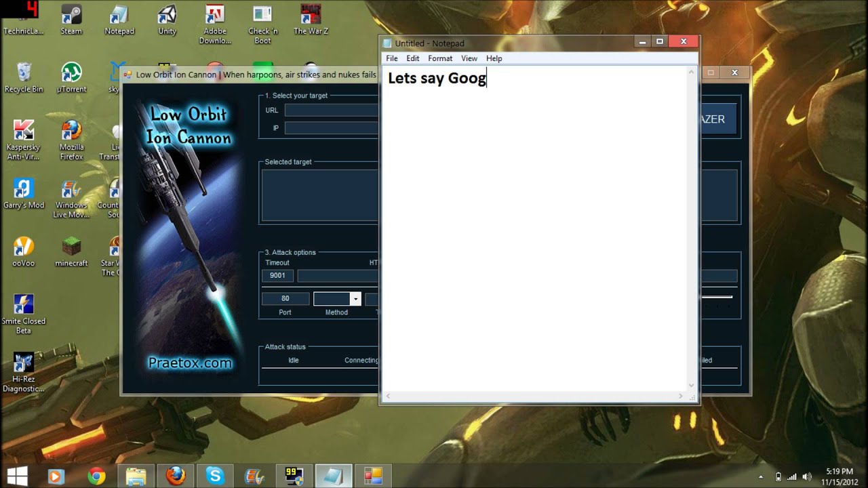Open the volume control in system tray
The width and height of the screenshot is (868, 488).
pos(807,476)
